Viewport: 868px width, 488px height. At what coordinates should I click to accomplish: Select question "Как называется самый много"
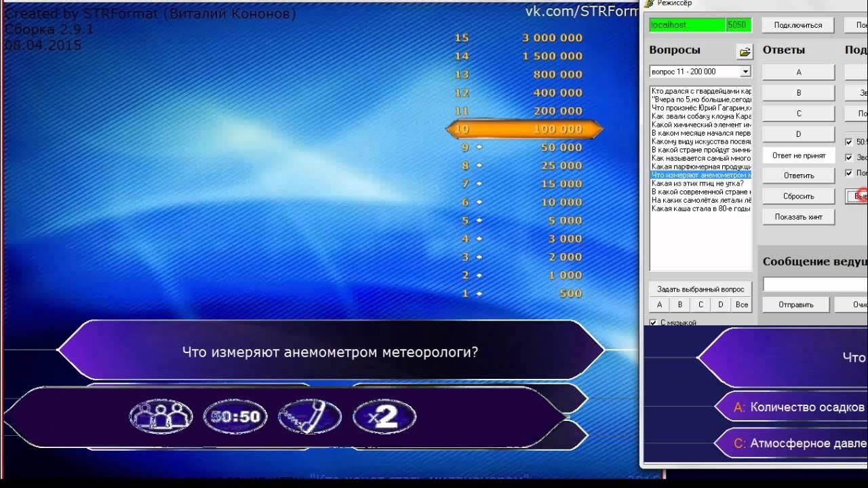click(x=701, y=158)
